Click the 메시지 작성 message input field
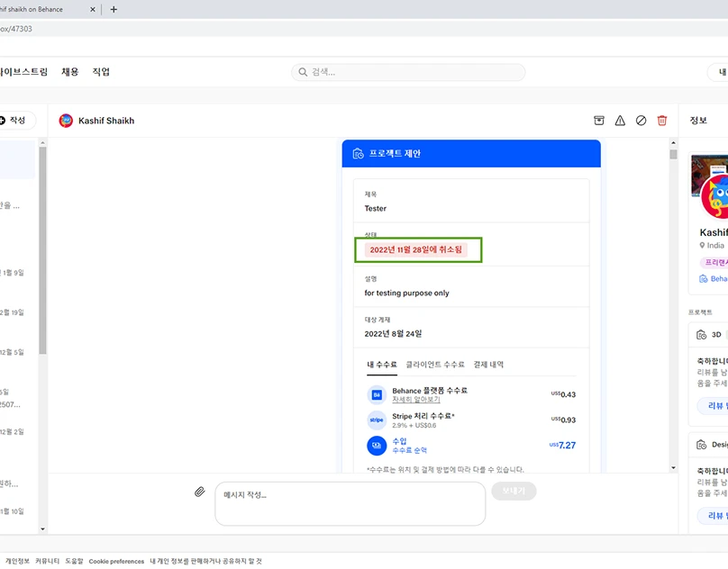The width and height of the screenshot is (728, 569). [x=350, y=503]
